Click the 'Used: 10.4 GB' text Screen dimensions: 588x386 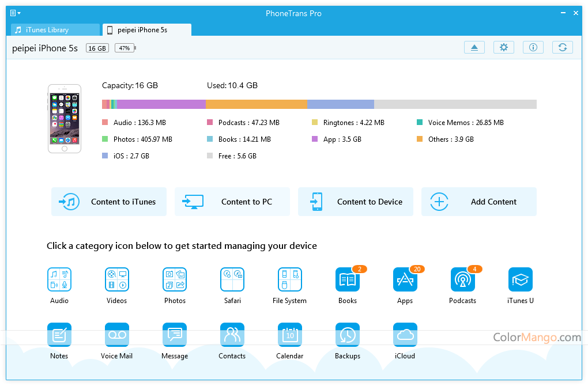point(232,85)
